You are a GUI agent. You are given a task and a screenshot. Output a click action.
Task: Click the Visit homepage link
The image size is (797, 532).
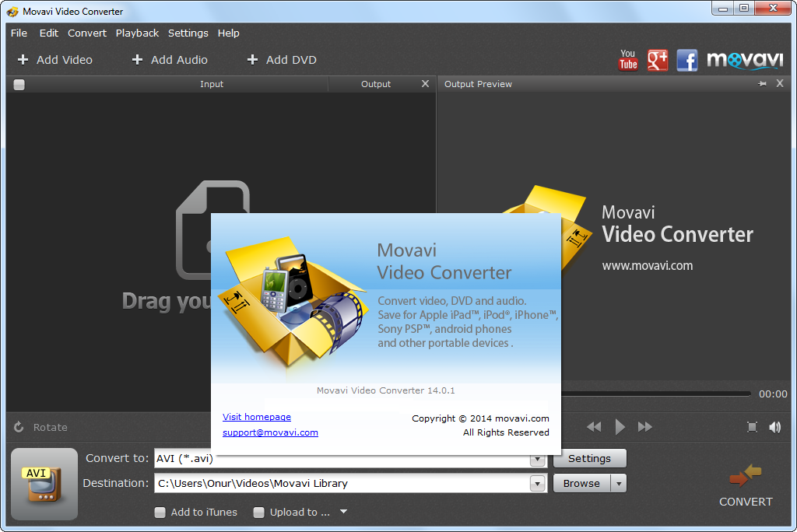click(x=257, y=417)
